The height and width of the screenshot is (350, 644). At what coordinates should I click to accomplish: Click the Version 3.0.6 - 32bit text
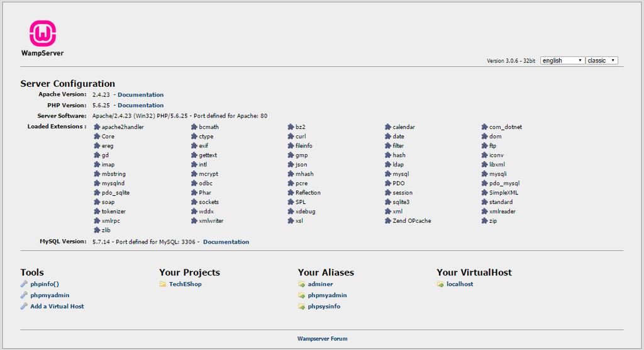[x=511, y=60]
